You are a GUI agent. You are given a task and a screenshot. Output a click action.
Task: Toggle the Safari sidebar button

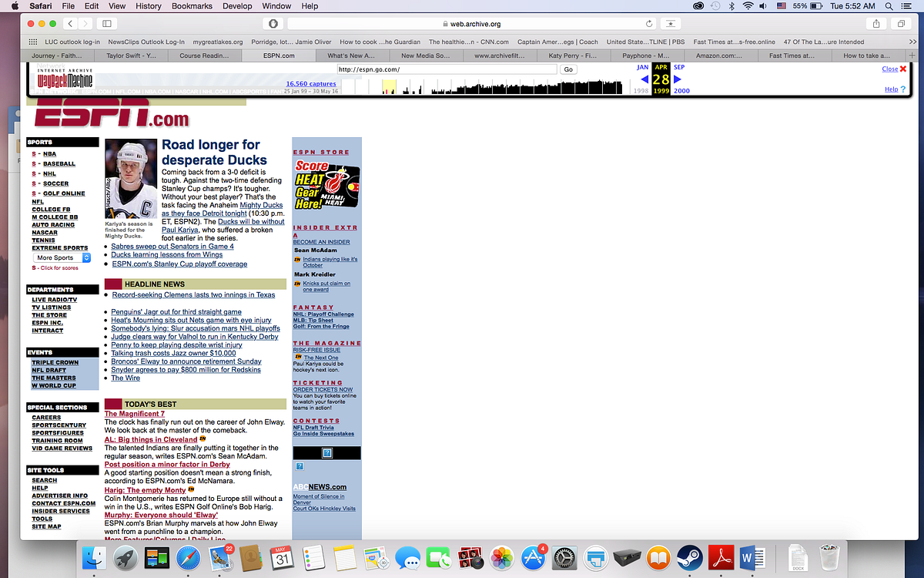point(106,25)
